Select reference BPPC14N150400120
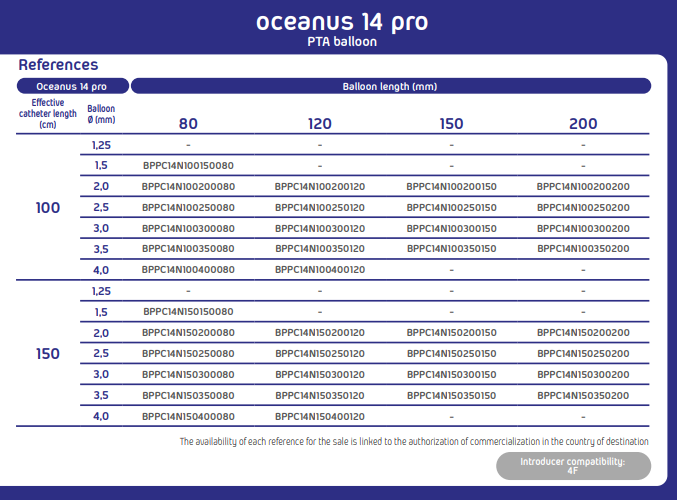Viewport: 677px width, 500px height. point(320,417)
